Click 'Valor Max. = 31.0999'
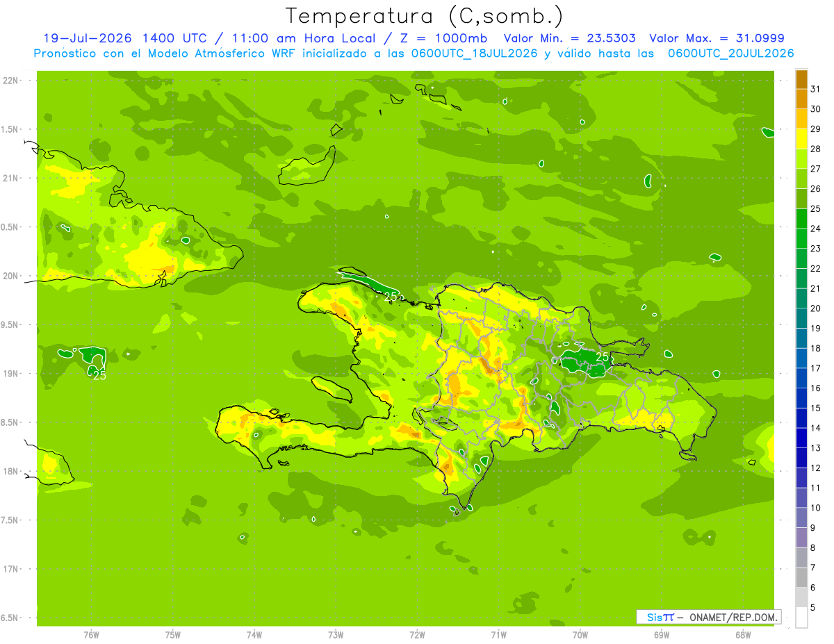 [716, 38]
